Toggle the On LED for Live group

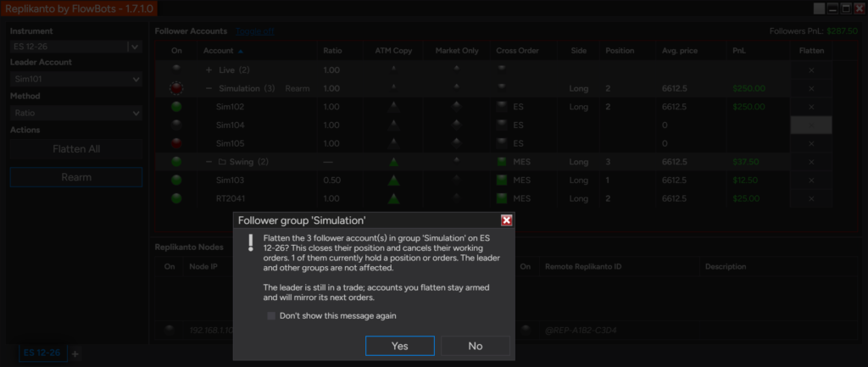click(x=176, y=69)
